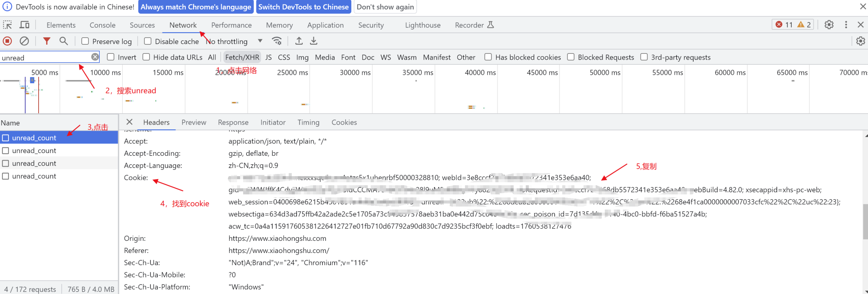Image resolution: width=868 pixels, height=294 pixels.
Task: Tick the Hide data URLs checkbox
Action: pyautogui.click(x=146, y=57)
